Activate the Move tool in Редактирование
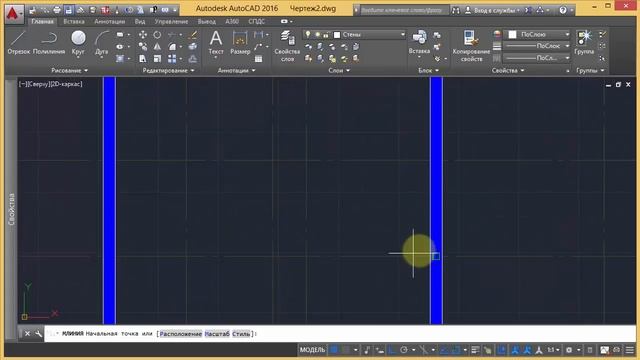This screenshot has width=640, height=360. tap(142, 35)
